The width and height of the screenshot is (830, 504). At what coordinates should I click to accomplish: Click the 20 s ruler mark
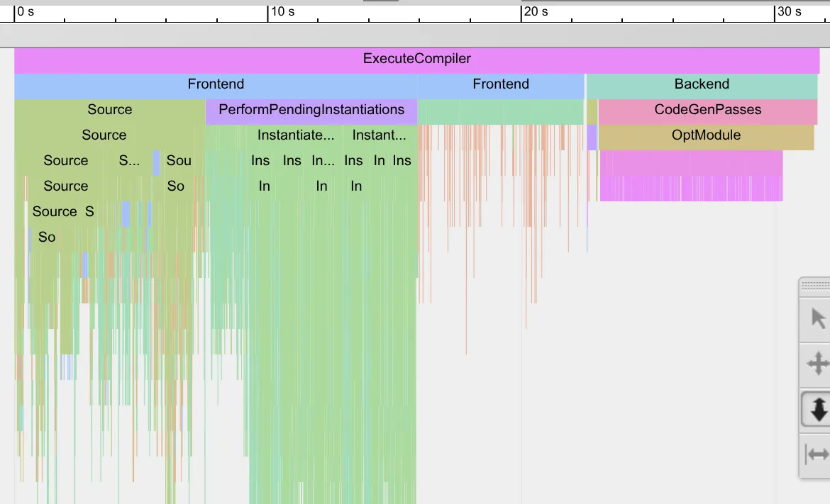pyautogui.click(x=536, y=11)
